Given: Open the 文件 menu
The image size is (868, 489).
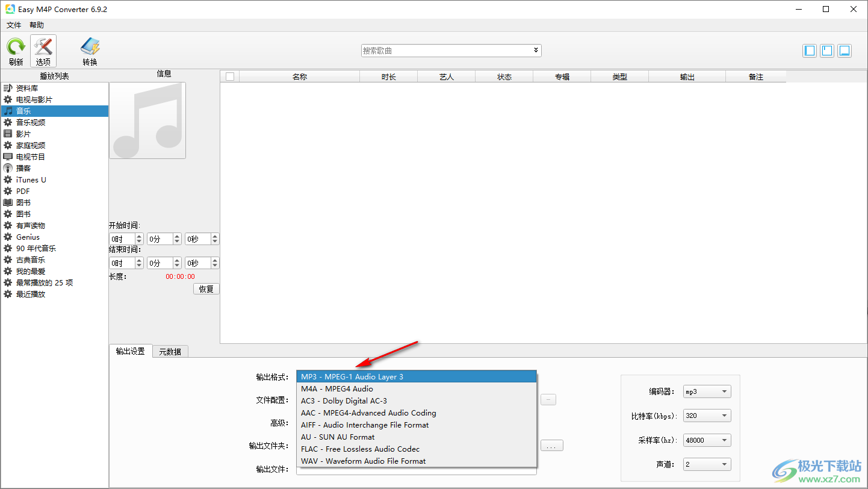Looking at the screenshot, I should pos(14,25).
